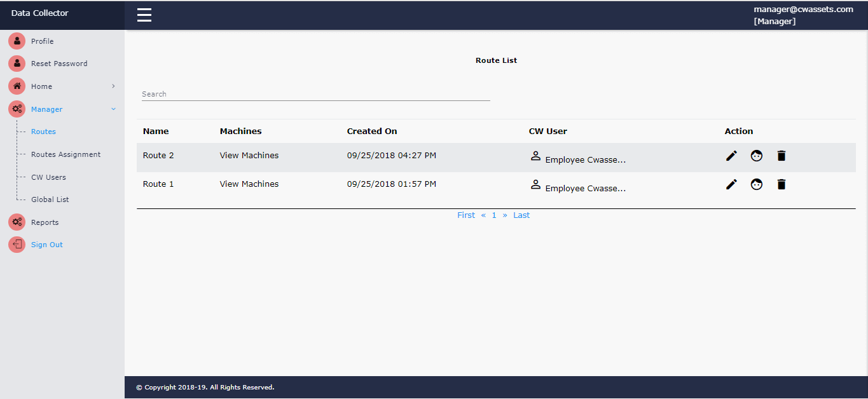Open CW Users under Manager
Screen dimensions: 868x399
point(48,177)
